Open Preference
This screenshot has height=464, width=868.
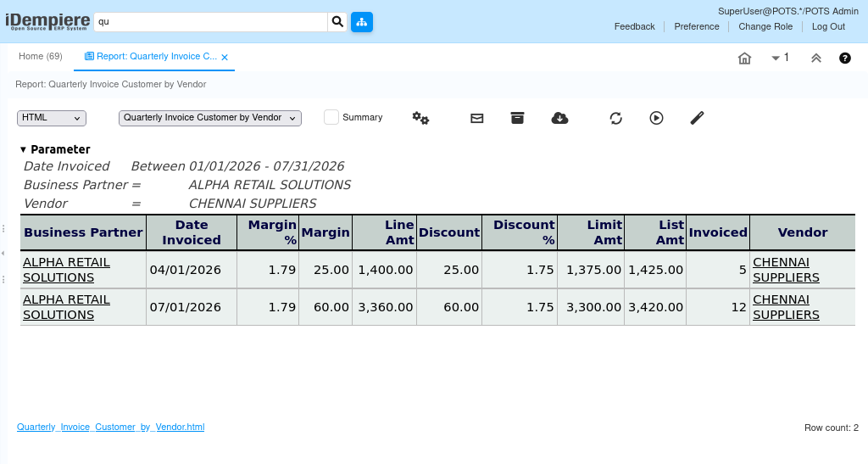tap(697, 26)
